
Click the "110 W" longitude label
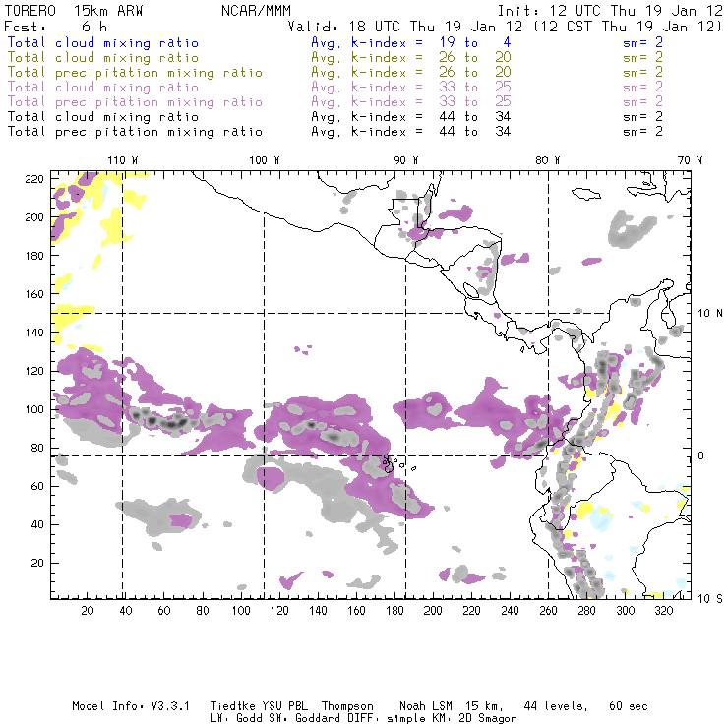coord(123,160)
